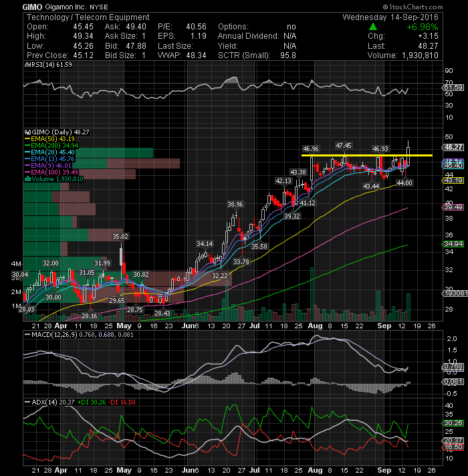Click the Bid price 47.88
The image size is (468, 476).
pos(136,46)
